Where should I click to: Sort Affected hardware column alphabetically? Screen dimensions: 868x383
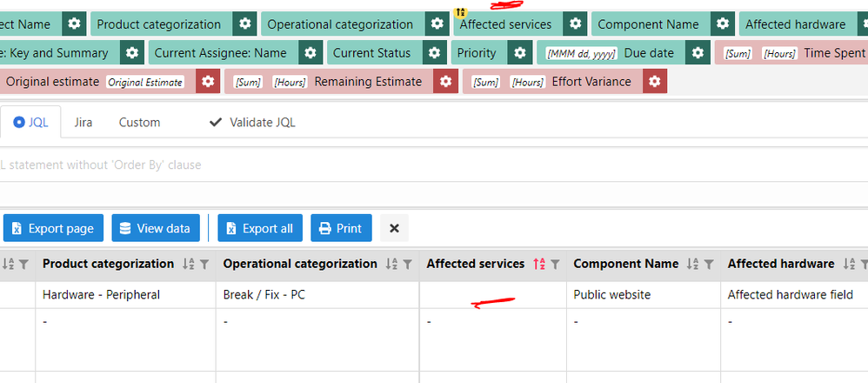849,265
